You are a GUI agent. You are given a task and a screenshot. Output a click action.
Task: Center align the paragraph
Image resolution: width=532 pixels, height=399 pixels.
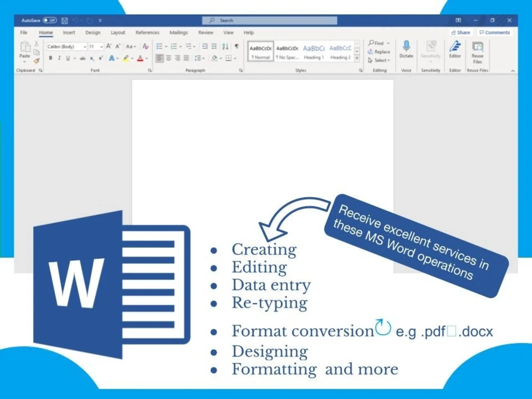coord(168,59)
